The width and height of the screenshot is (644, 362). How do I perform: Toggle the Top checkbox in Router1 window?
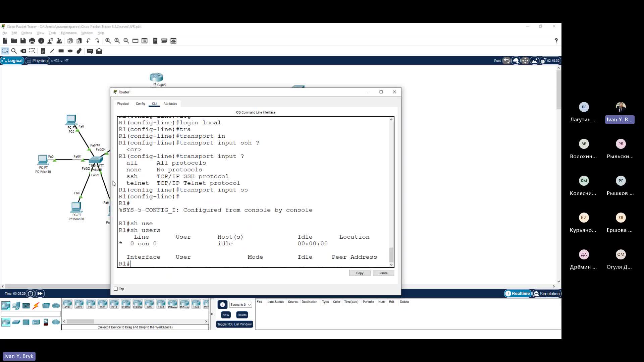pyautogui.click(x=116, y=289)
